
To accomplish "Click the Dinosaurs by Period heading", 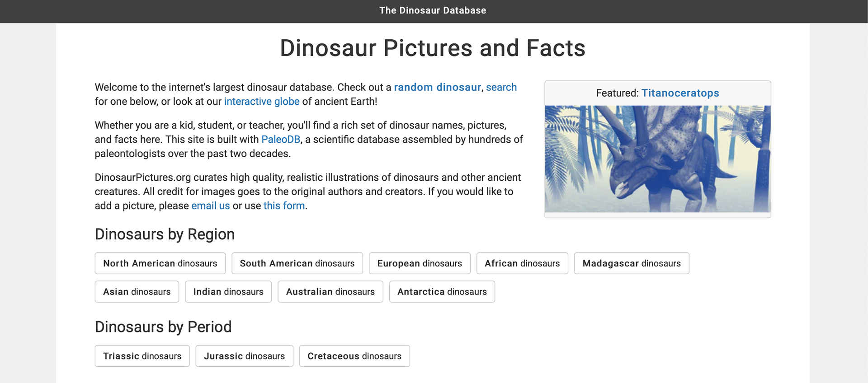I will (x=163, y=327).
